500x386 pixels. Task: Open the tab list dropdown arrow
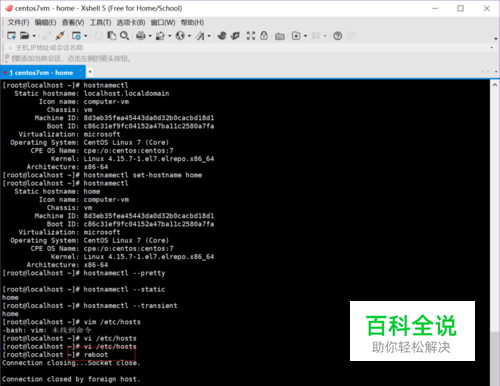[x=496, y=72]
